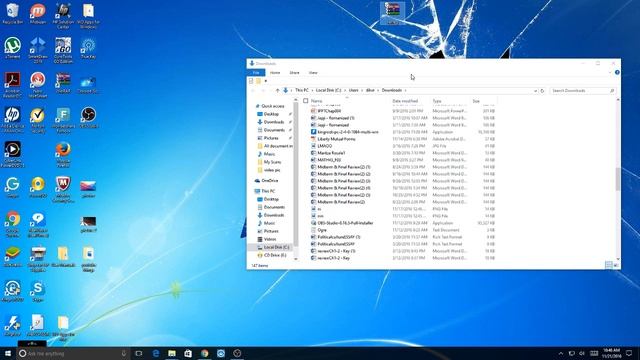The image size is (640, 360).
Task: Click the Cortana microphone icon
Action: tap(124, 353)
